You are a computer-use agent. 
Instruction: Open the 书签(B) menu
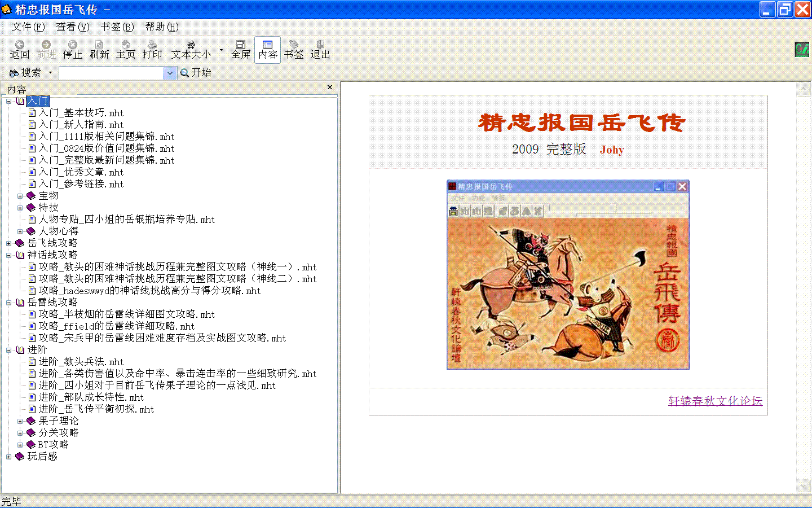pyautogui.click(x=117, y=27)
